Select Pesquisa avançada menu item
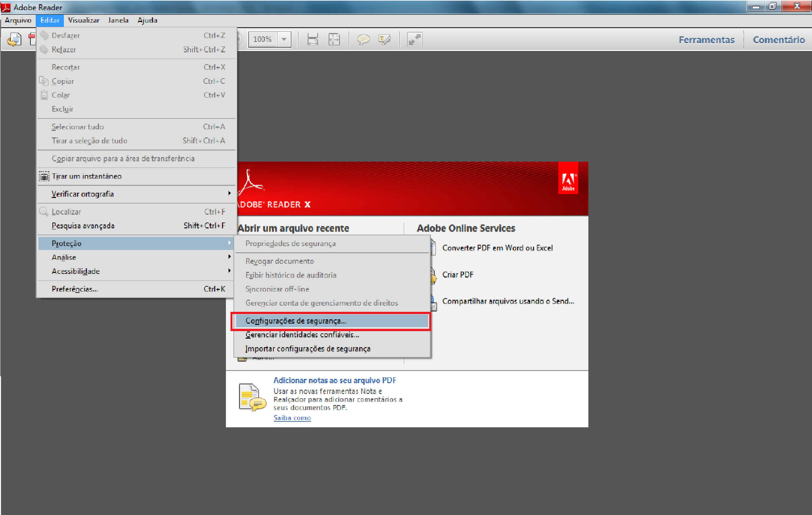 pyautogui.click(x=137, y=226)
